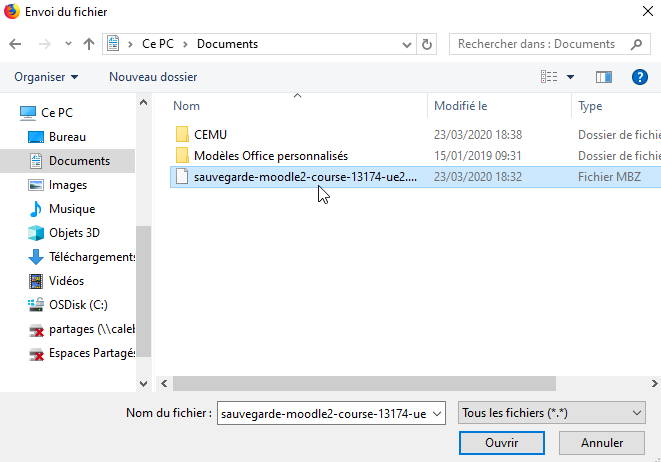The height and width of the screenshot is (462, 661).
Task: Select the CEMU folder
Action: coord(211,134)
